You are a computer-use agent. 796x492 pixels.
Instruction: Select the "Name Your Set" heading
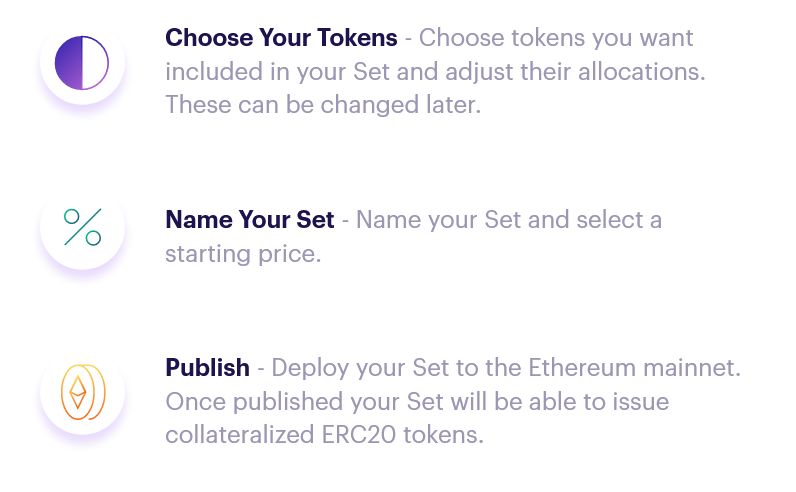[250, 220]
